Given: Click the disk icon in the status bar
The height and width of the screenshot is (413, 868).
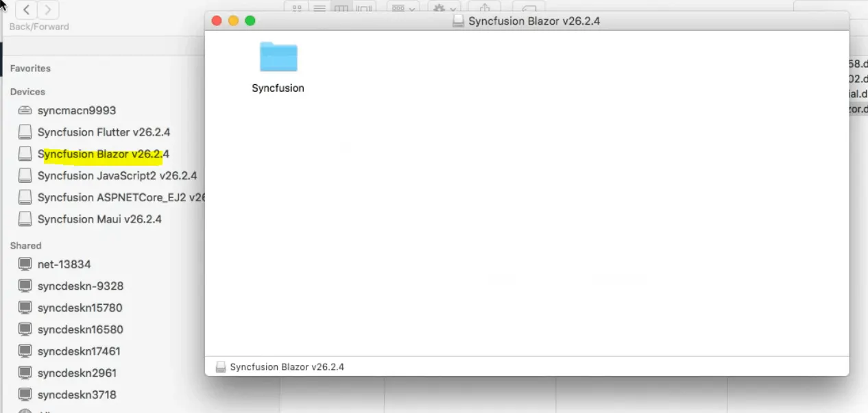Looking at the screenshot, I should [x=220, y=366].
